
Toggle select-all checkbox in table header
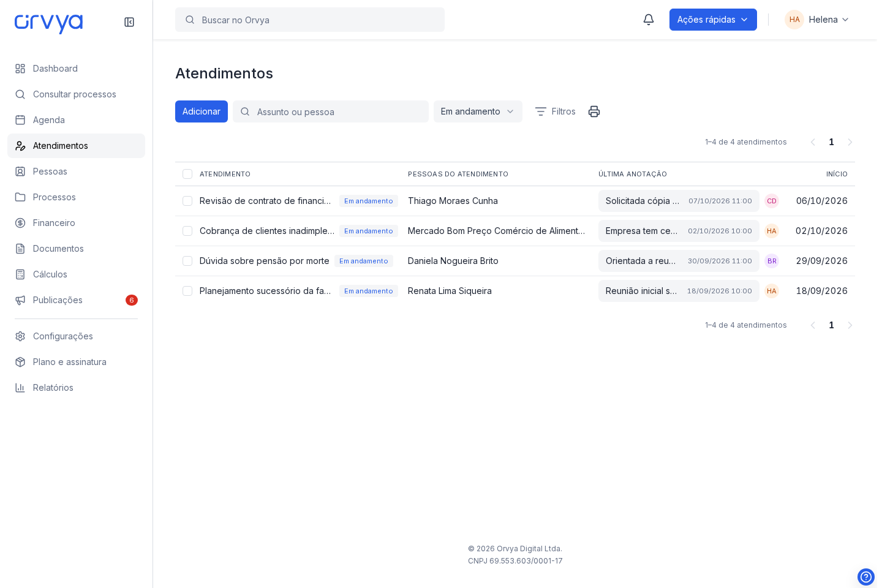click(187, 174)
